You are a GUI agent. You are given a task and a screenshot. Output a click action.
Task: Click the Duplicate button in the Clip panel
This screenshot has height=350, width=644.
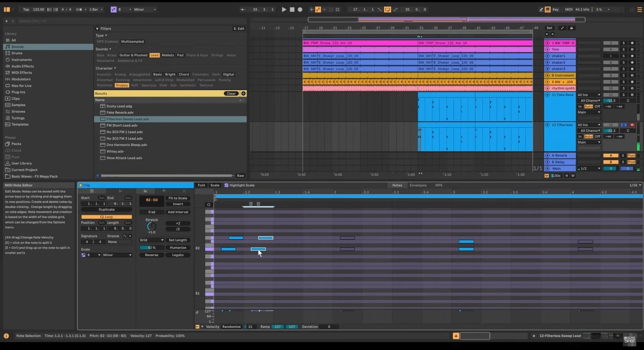click(106, 209)
